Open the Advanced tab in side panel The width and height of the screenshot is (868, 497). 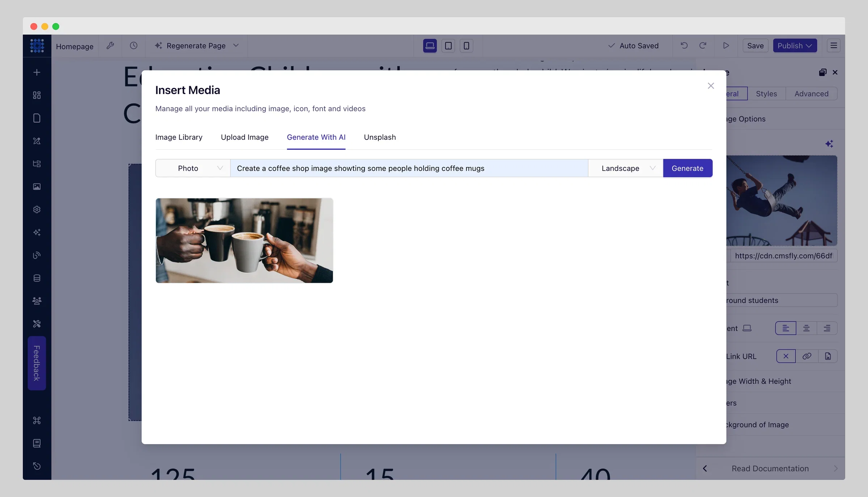pyautogui.click(x=811, y=94)
